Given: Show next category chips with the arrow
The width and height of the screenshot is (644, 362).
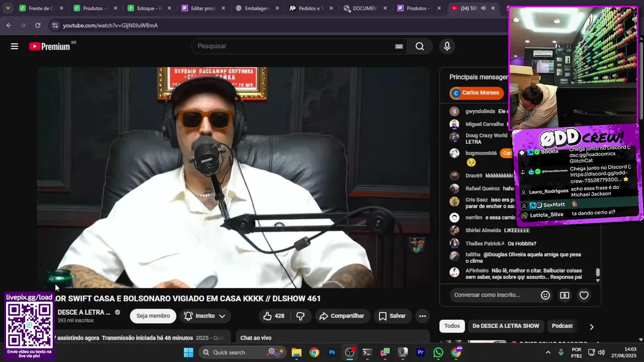Looking at the screenshot, I should [x=591, y=326].
